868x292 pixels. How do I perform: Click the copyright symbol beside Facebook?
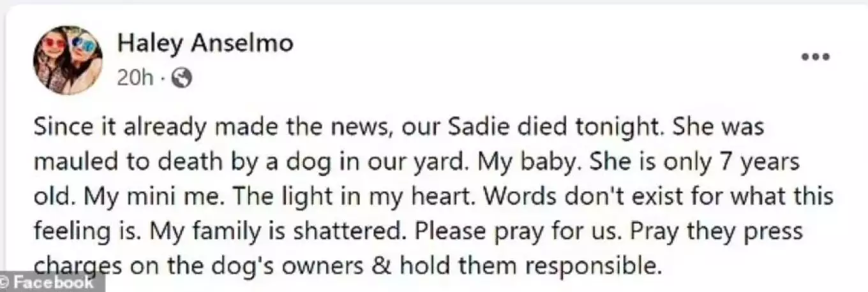[5, 282]
